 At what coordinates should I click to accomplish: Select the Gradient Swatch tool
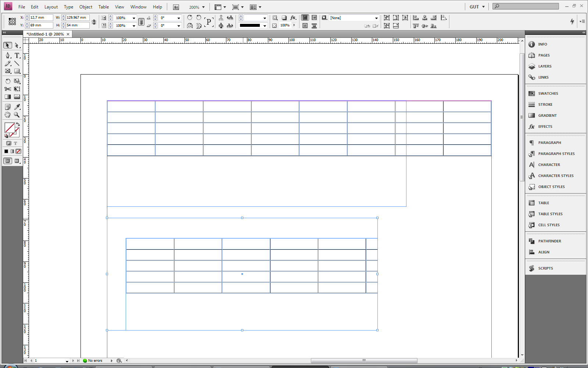pyautogui.click(x=8, y=97)
